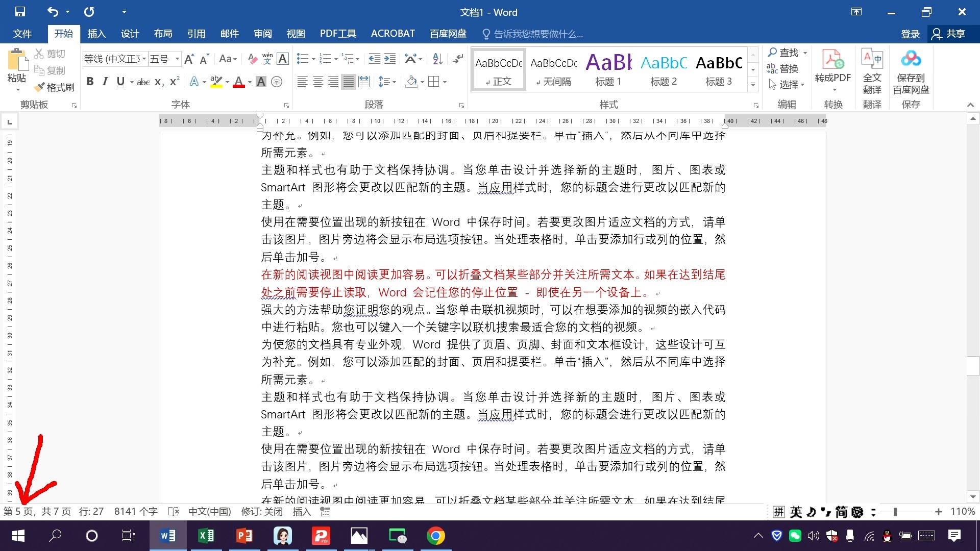980x551 pixels.
Task: Click the enclosed character icon
Action: (277, 82)
